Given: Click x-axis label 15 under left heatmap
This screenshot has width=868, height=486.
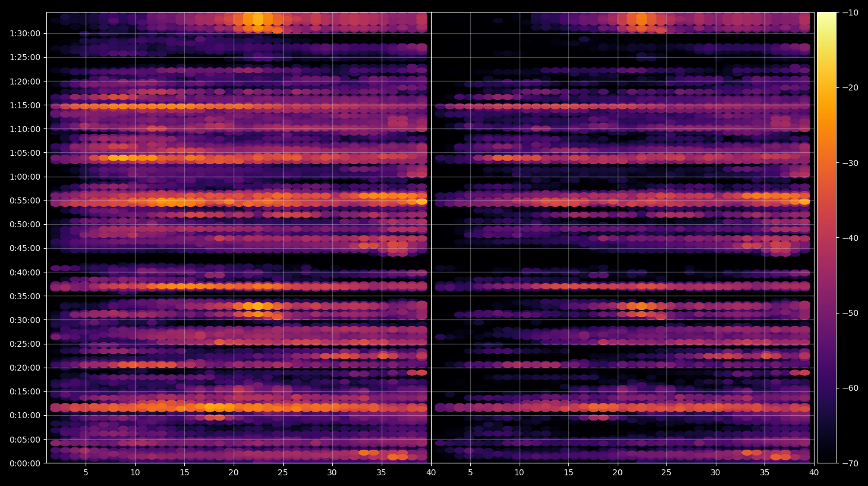Looking at the screenshot, I should coord(184,473).
